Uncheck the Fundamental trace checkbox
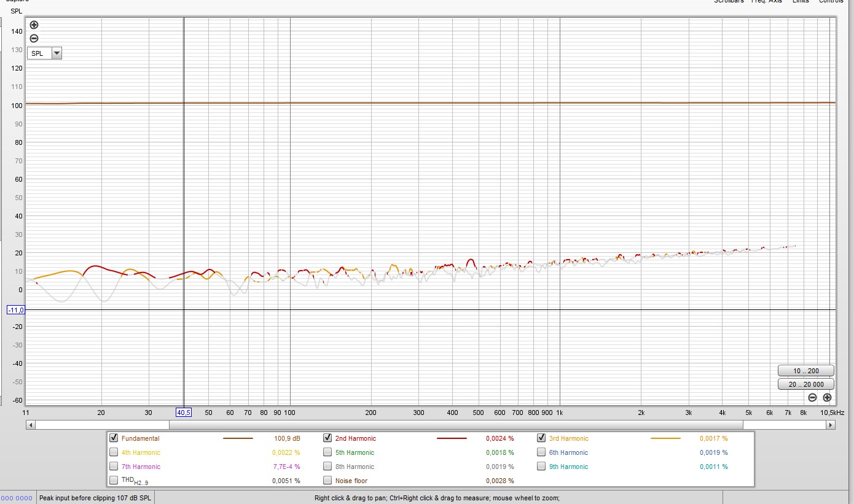 pyautogui.click(x=114, y=438)
